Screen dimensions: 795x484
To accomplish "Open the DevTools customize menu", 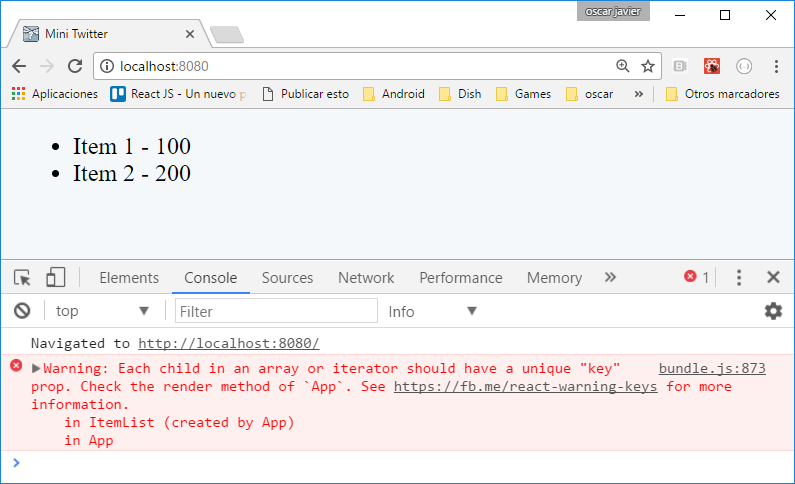I will pos(739,277).
